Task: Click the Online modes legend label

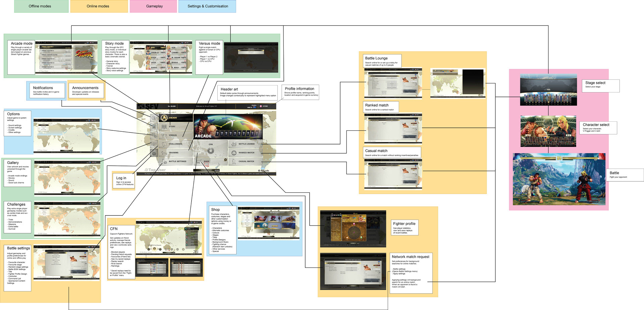Action: 99,6
